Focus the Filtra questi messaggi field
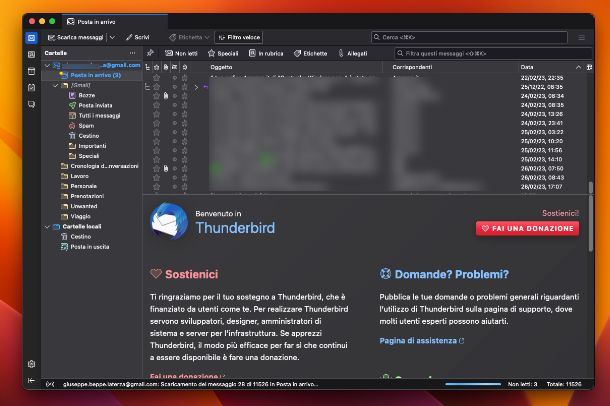The height and width of the screenshot is (406, 610). tap(493, 53)
